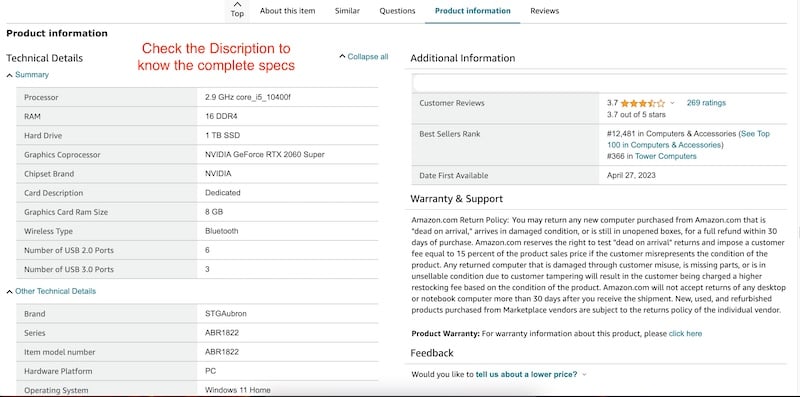Jump to Top of the page
This screenshot has width=800, height=397.
point(237,10)
